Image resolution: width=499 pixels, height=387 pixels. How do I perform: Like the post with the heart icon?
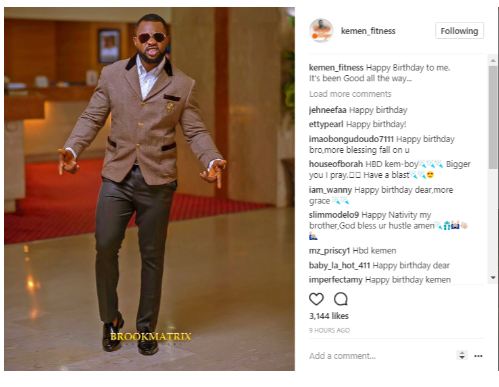point(316,299)
